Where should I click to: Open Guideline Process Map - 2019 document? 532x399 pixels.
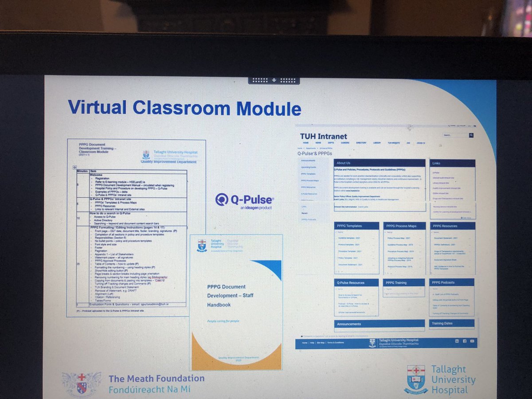pyautogui.click(x=400, y=245)
